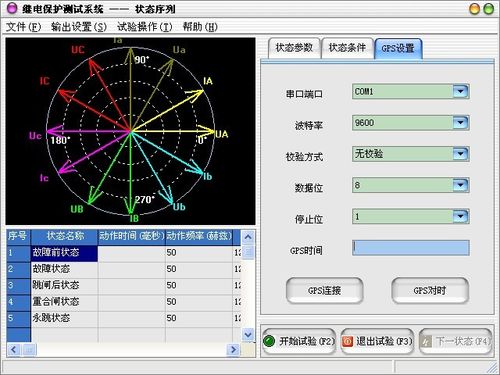Click the GPS对时 button
This screenshot has height=375, width=500.
pyautogui.click(x=430, y=290)
